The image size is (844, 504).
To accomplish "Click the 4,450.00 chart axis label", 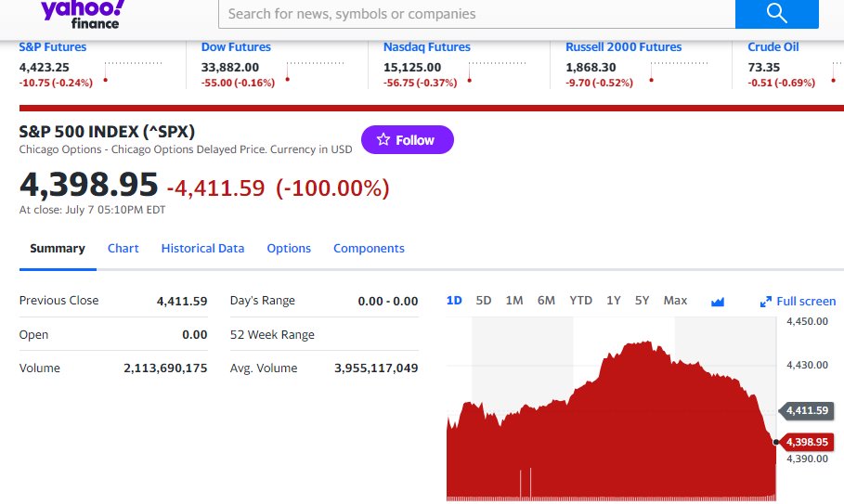I will coord(807,321).
